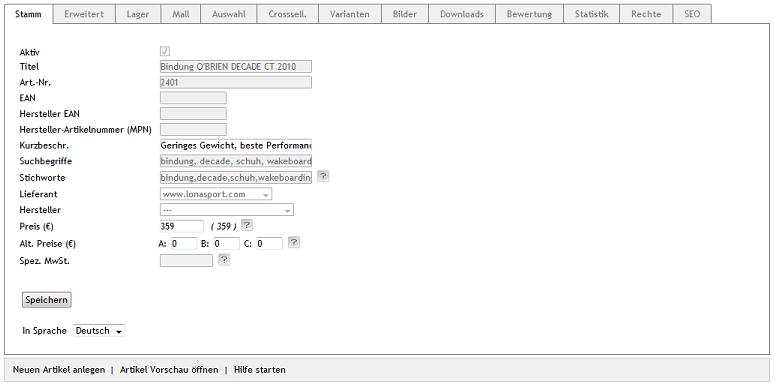This screenshot has height=386, width=775.
Task: Click Hilfe starten link
Action: click(x=259, y=370)
